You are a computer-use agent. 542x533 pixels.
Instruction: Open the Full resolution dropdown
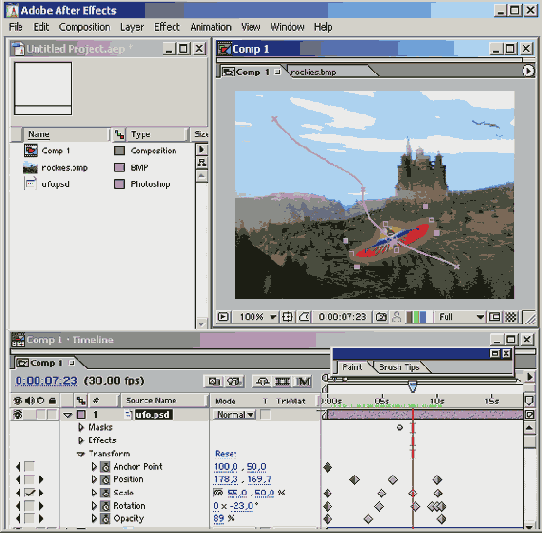[460, 317]
